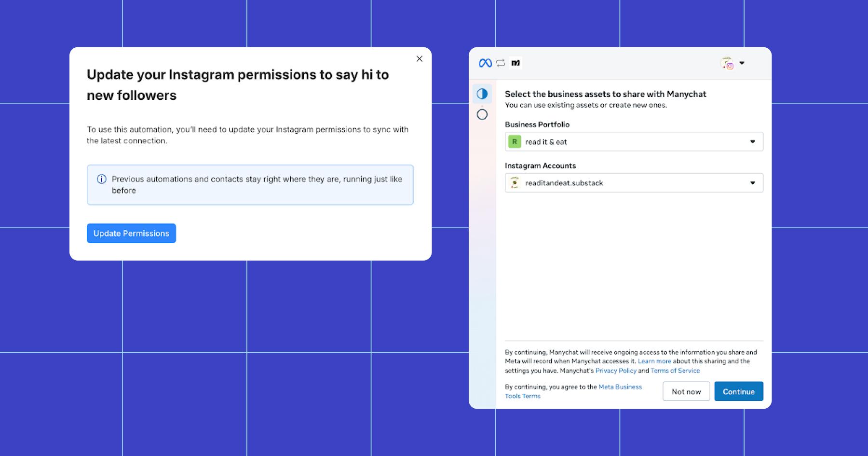Open the Terms of Service link
The height and width of the screenshot is (456, 868).
pos(675,371)
